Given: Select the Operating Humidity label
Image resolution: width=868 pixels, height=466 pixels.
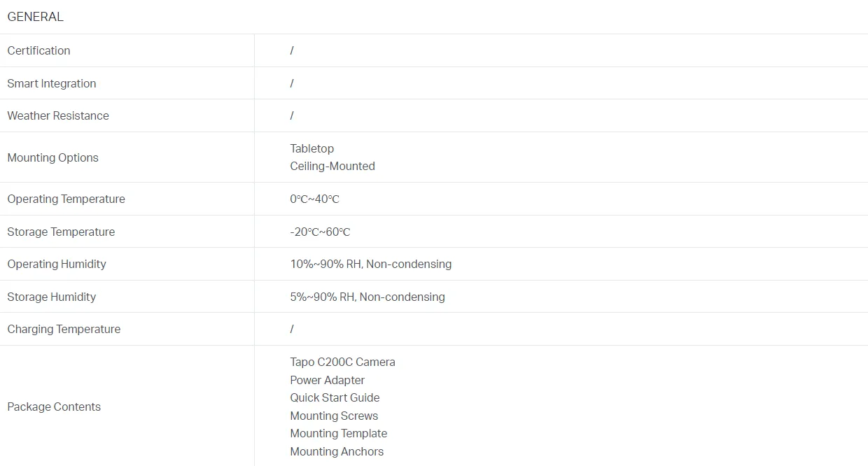Looking at the screenshot, I should tap(57, 264).
